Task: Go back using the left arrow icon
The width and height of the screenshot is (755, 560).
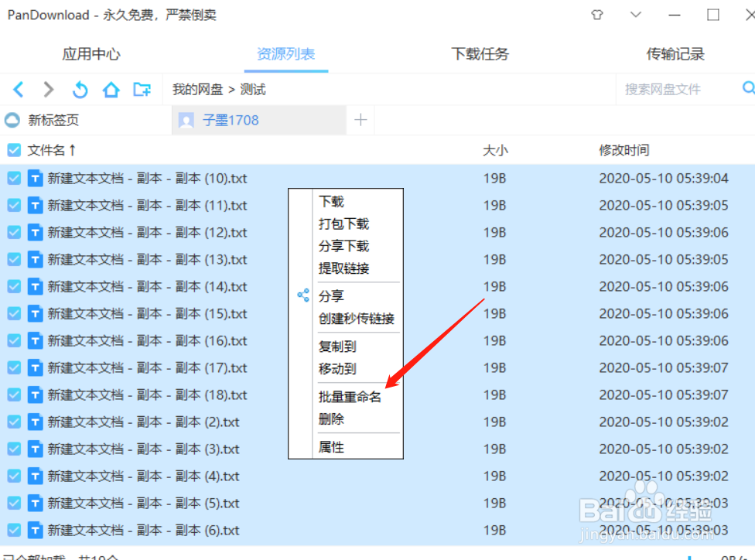Action: tap(18, 89)
